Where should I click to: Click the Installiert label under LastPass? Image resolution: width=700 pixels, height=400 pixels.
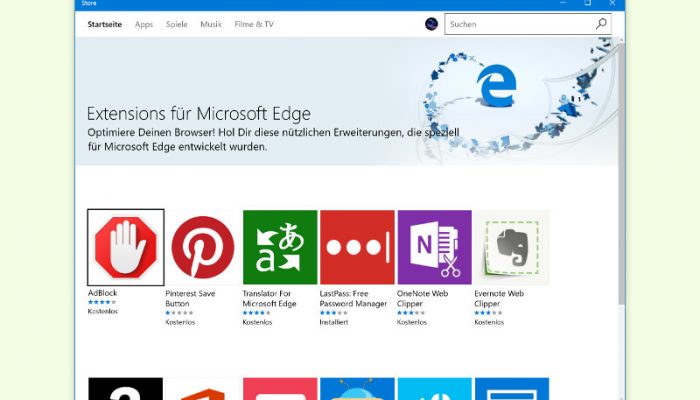333,322
